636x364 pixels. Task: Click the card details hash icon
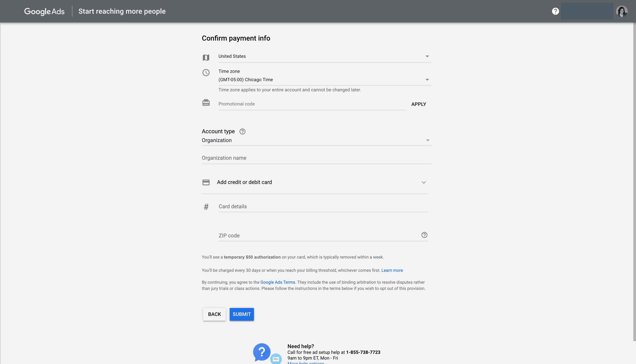pos(206,206)
